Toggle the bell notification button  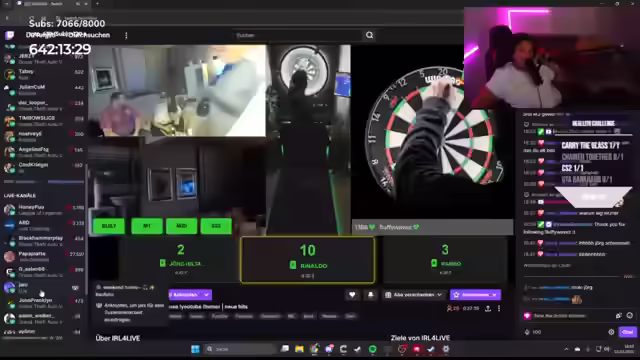(371, 294)
